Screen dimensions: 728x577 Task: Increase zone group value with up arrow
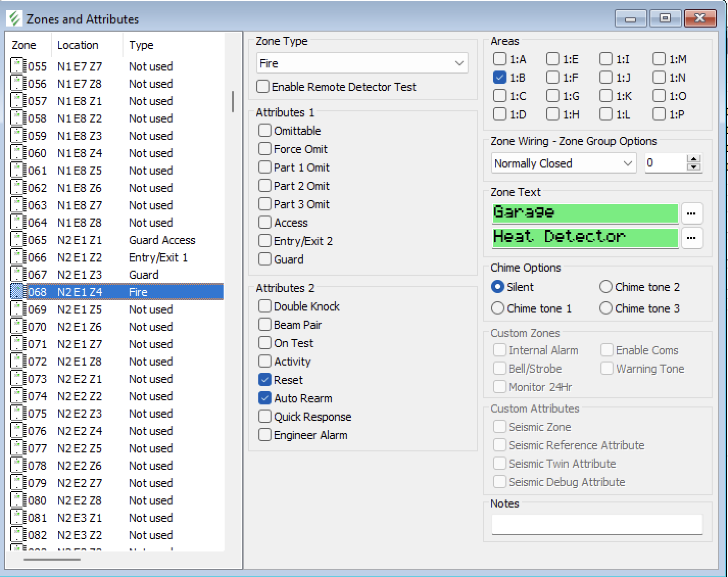click(x=693, y=159)
